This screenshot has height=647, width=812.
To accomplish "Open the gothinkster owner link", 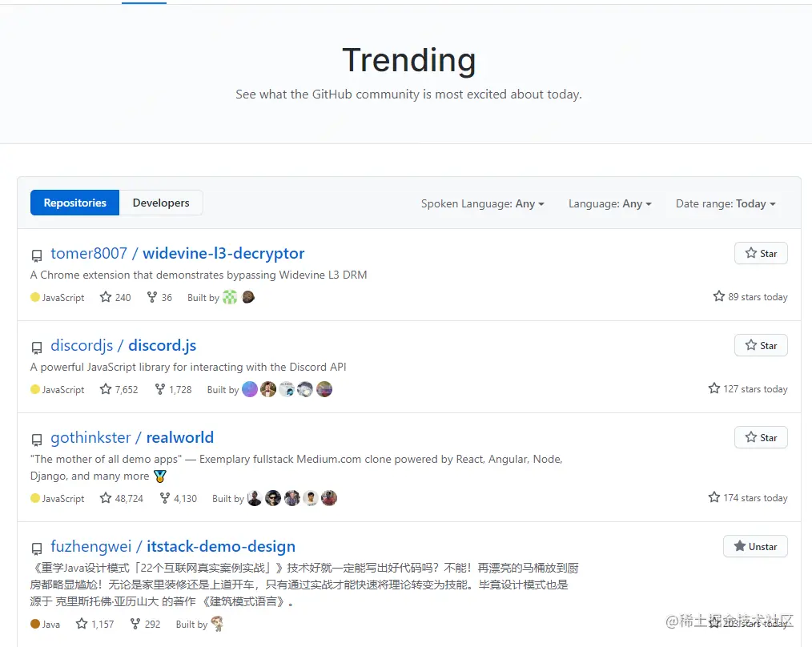I will [x=90, y=438].
